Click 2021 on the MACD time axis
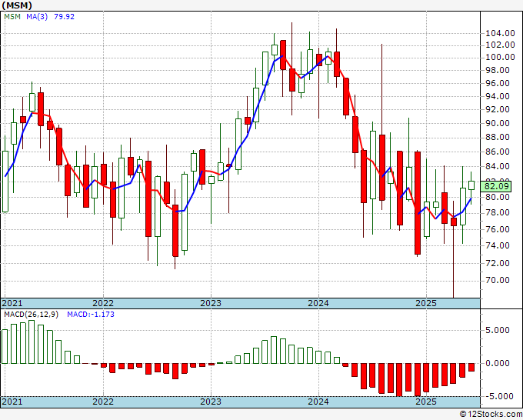 (x=12, y=402)
